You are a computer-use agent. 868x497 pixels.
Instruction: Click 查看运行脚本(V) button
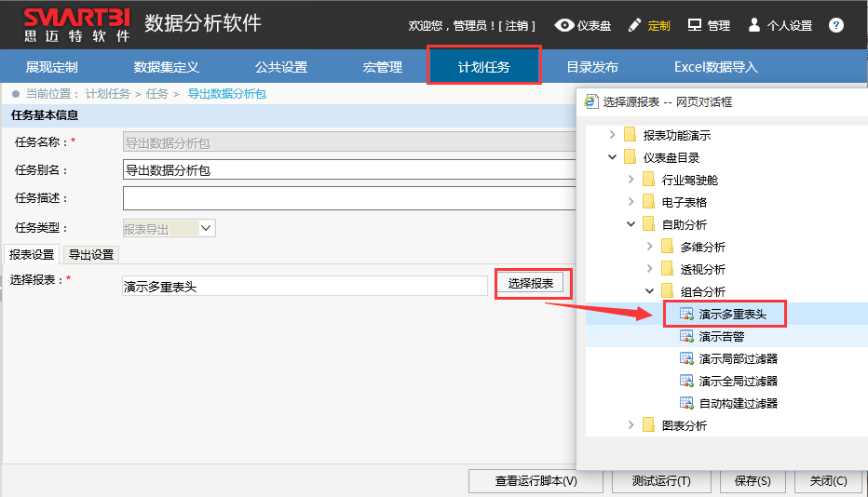point(536,481)
